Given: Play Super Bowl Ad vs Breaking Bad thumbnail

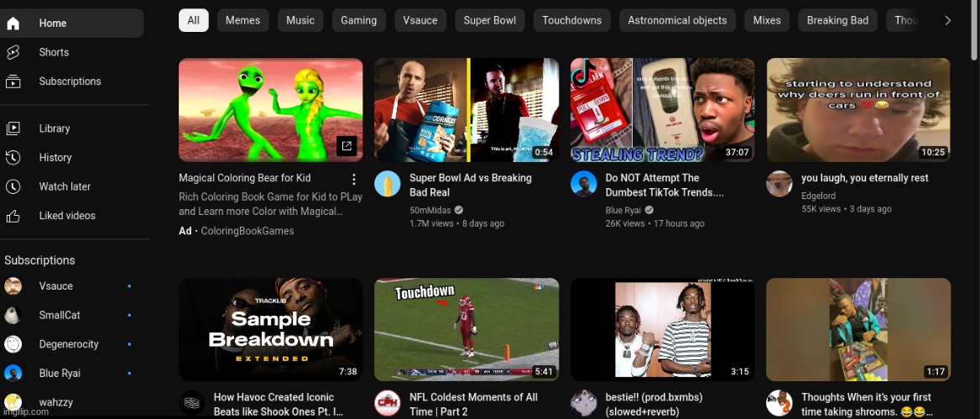Looking at the screenshot, I should click(x=467, y=110).
